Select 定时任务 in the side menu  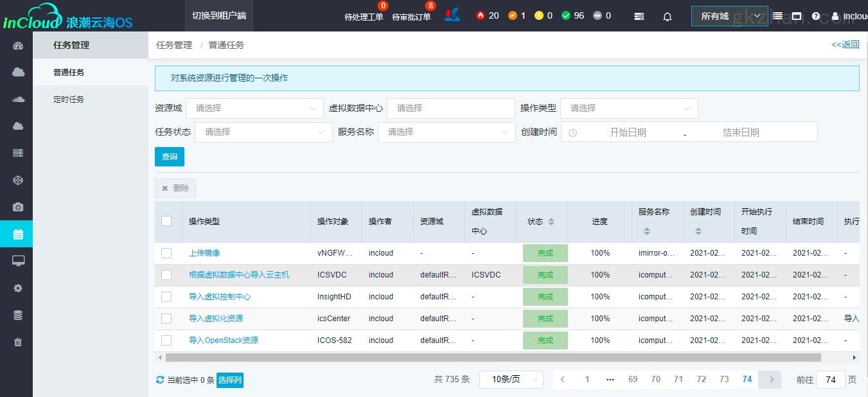[69, 100]
